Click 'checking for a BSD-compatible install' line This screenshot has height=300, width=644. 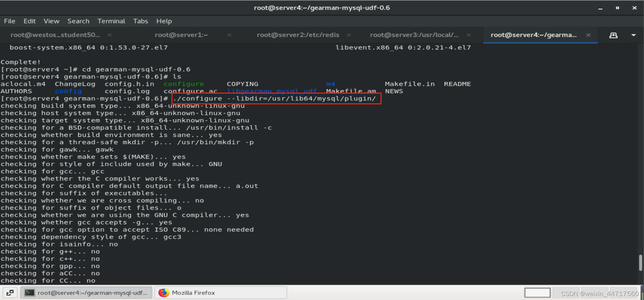[x=136, y=128]
